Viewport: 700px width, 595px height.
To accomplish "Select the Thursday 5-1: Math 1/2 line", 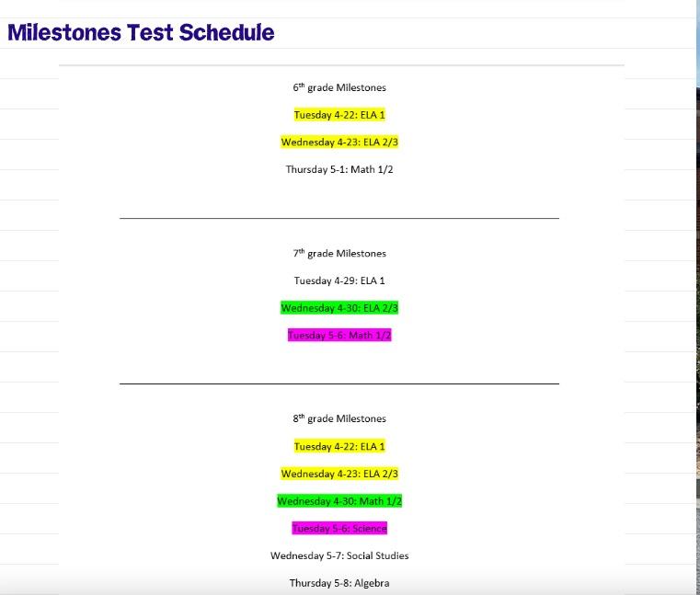I will 339,169.
